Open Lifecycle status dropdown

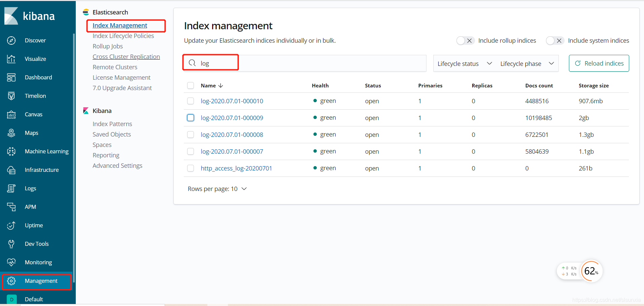point(465,64)
